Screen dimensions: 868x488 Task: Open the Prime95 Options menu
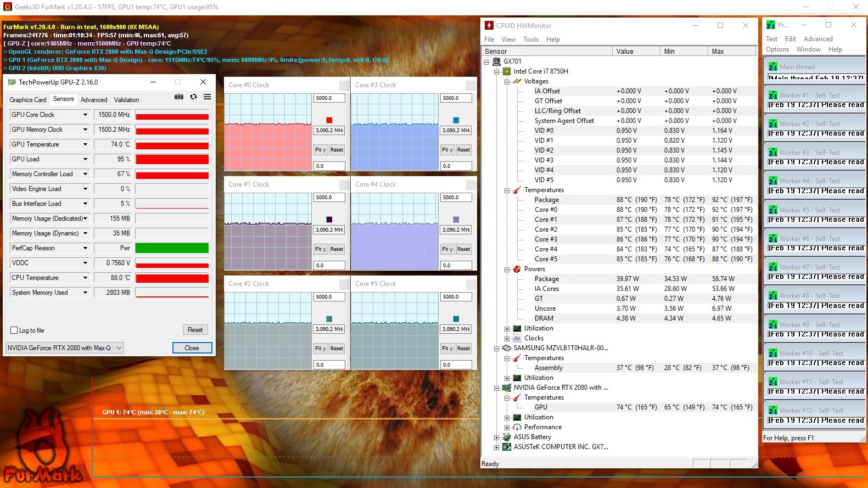(777, 49)
